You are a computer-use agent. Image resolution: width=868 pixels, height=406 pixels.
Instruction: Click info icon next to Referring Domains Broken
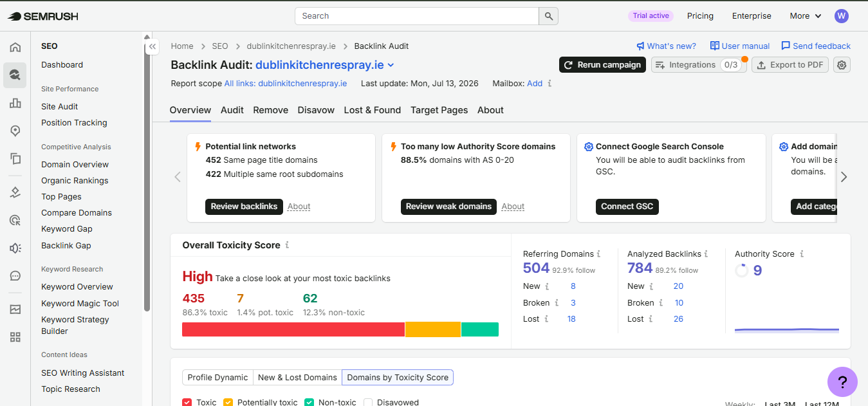pos(557,303)
